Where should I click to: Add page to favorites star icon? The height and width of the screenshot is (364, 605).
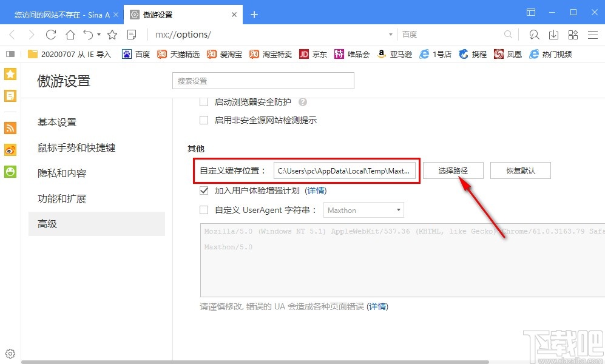tap(112, 35)
